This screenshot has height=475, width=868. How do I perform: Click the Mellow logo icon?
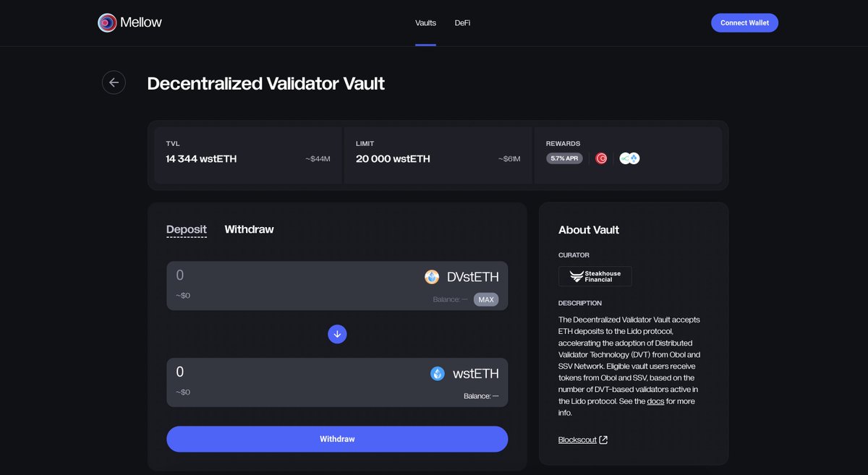click(x=107, y=23)
